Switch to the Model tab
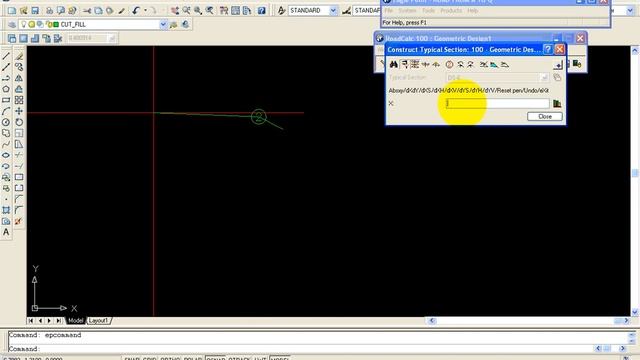The image size is (640, 360). point(76,320)
